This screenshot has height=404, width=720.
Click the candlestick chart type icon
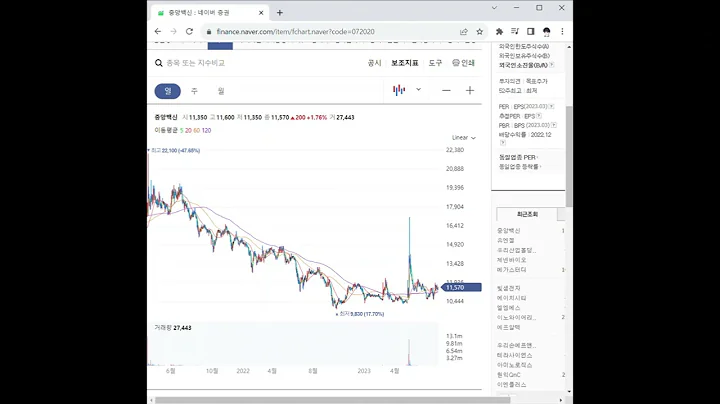click(x=399, y=90)
